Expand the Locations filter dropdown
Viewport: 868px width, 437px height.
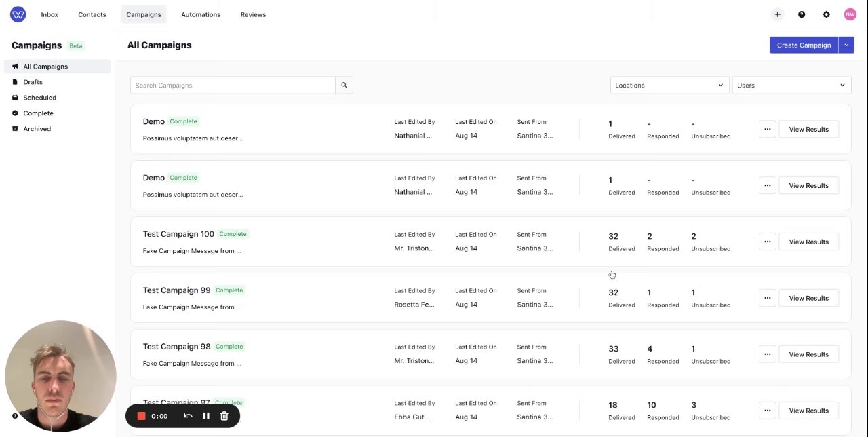click(x=669, y=85)
